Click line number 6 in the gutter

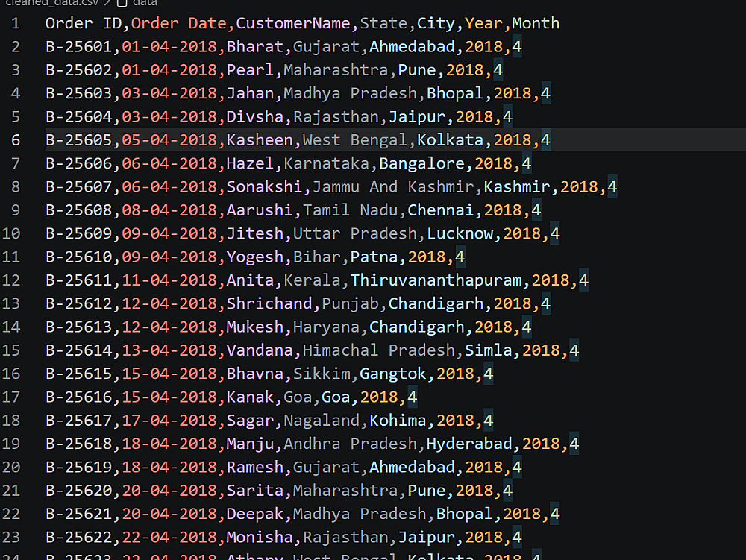16,139
